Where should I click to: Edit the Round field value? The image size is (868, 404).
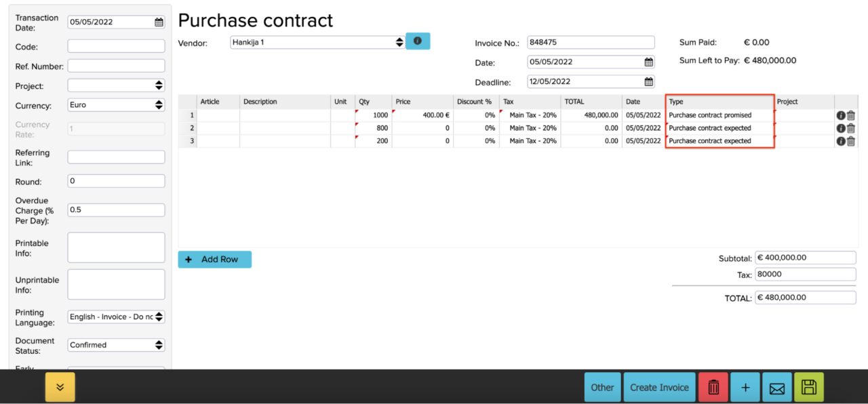(116, 181)
